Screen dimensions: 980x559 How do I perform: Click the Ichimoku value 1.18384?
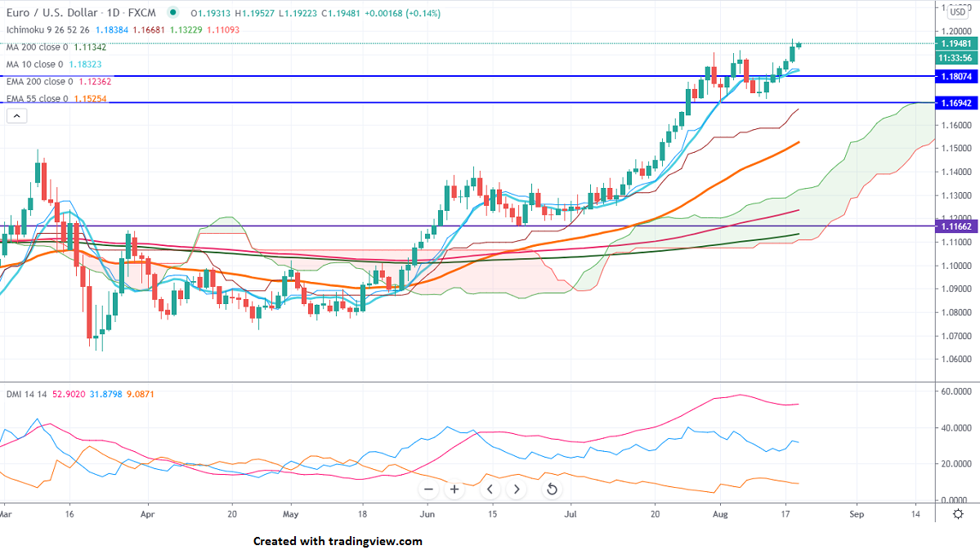112,30
